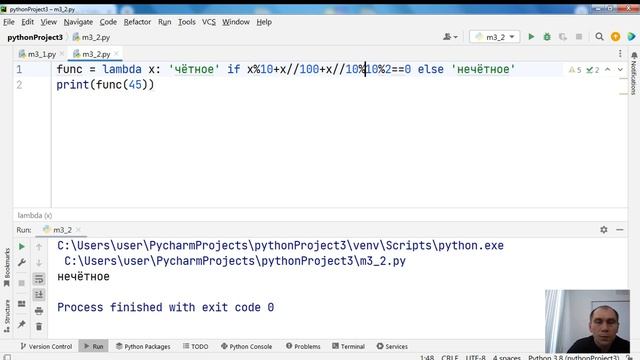Open editor tabs options menu
Image resolution: width=640 pixels, height=360 pixels.
pos(620,53)
